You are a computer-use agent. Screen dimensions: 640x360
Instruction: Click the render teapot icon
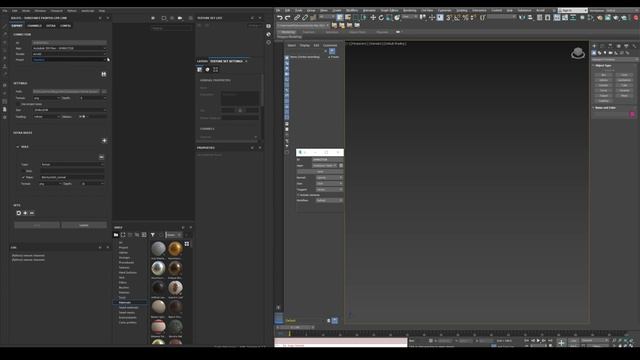[616, 18]
